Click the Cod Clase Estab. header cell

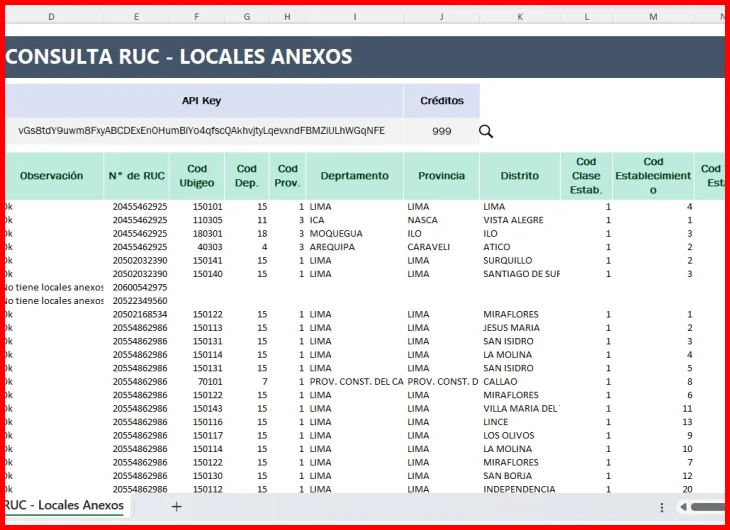click(x=587, y=176)
